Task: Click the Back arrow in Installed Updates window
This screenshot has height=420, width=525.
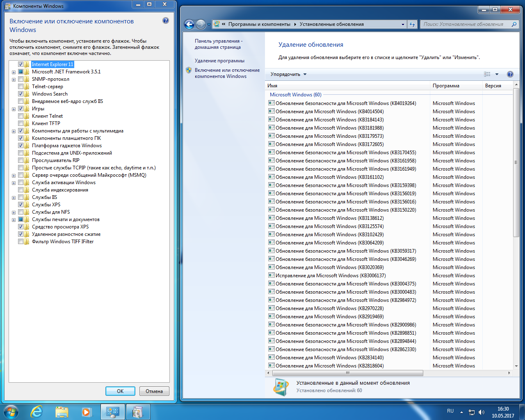Action: tap(189, 24)
